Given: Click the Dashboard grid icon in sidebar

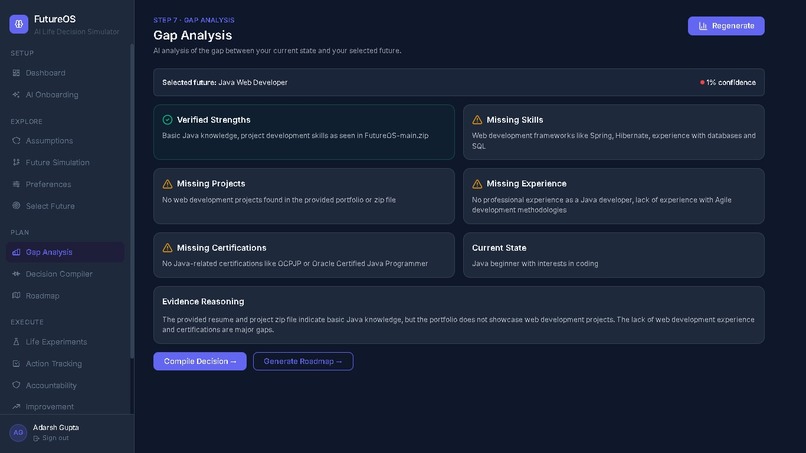Looking at the screenshot, I should (16, 73).
